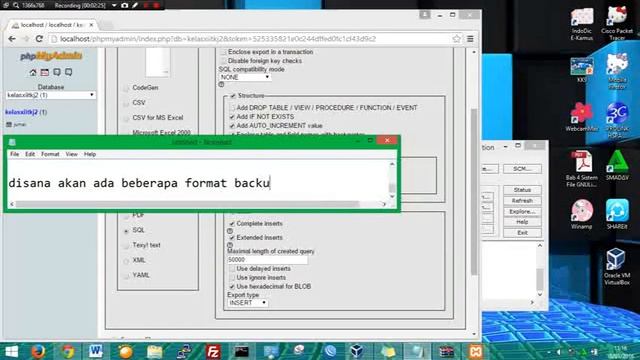The image size is (640, 360).
Task: Open the recording bar dropdown arrow
Action: click(x=114, y=5)
